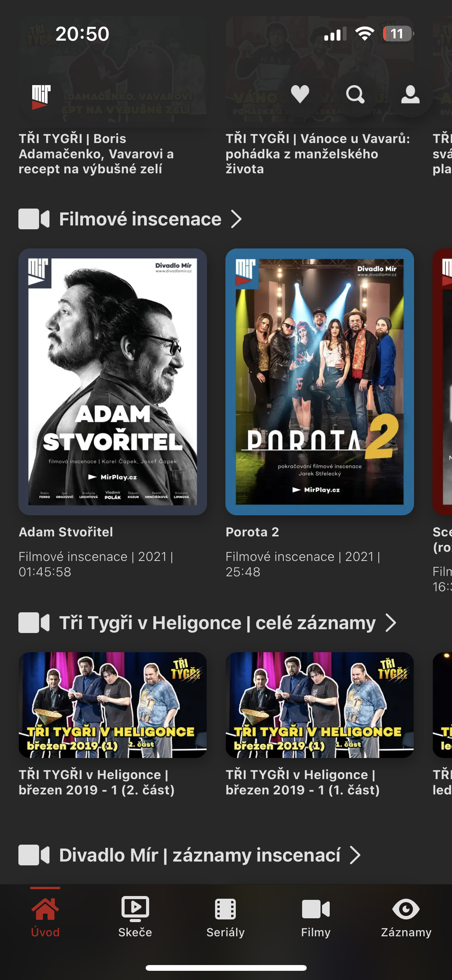The image size is (452, 980).
Task: Go to the Úvod home tab
Action: click(45, 916)
